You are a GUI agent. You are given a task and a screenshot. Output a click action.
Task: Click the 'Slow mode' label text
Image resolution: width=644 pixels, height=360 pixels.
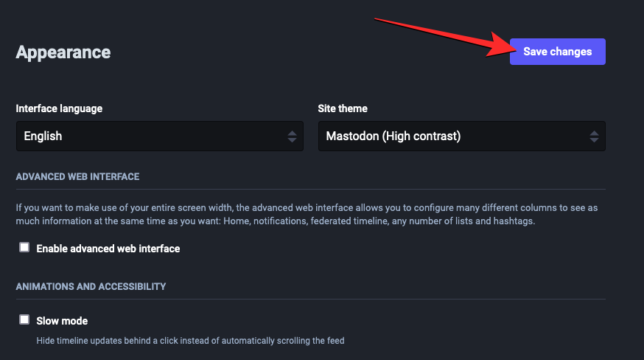(62, 321)
